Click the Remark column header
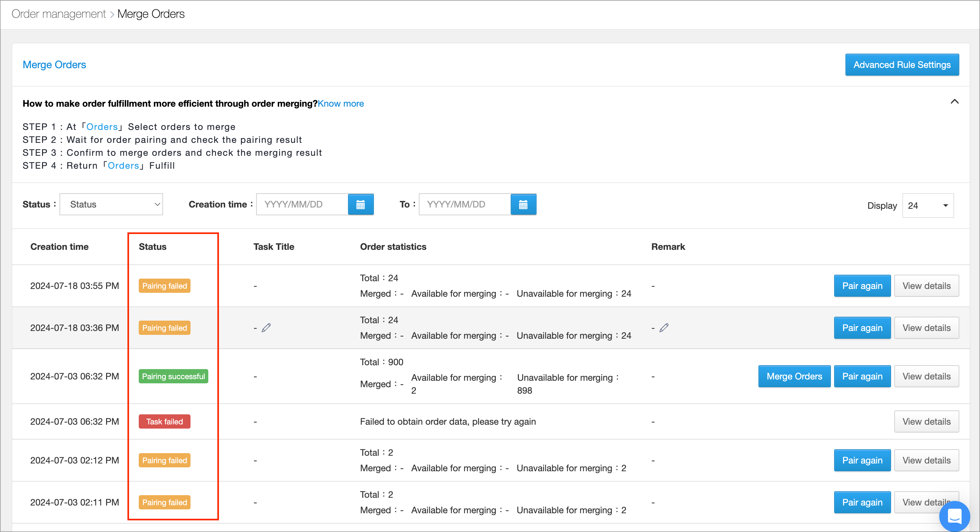This screenshot has width=980, height=532. tap(668, 246)
